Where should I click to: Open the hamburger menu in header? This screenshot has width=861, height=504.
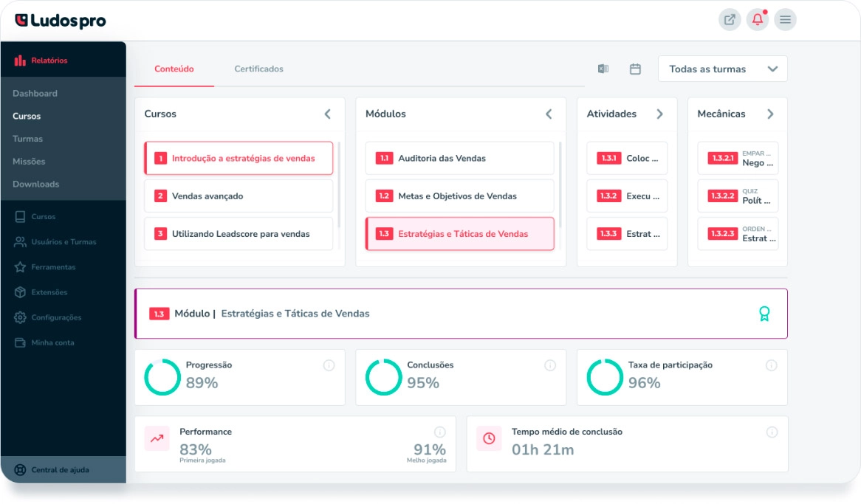click(785, 20)
